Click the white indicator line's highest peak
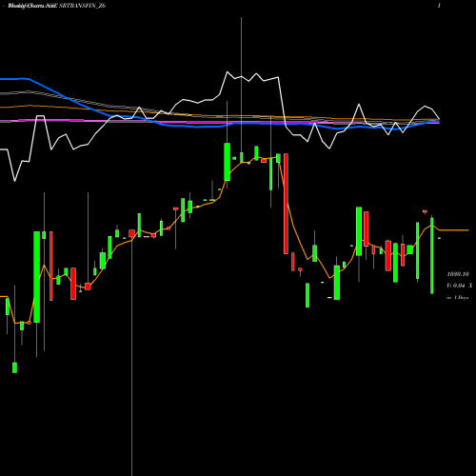Image resolution: width=476 pixels, height=476 pixels. [x=228, y=72]
